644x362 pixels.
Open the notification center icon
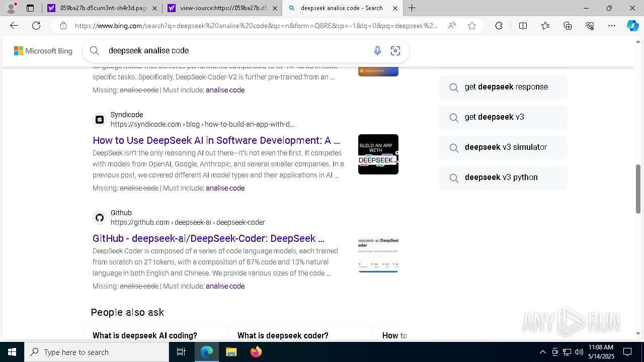(627, 352)
